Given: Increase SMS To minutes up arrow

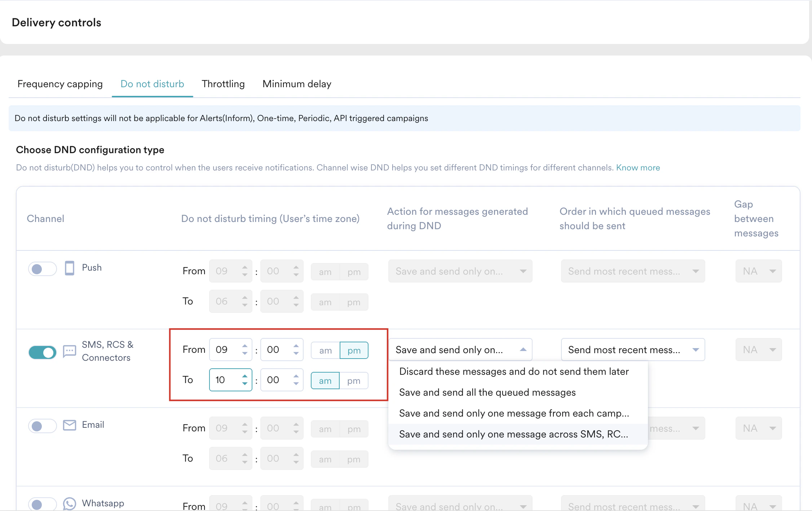Looking at the screenshot, I should (296, 376).
